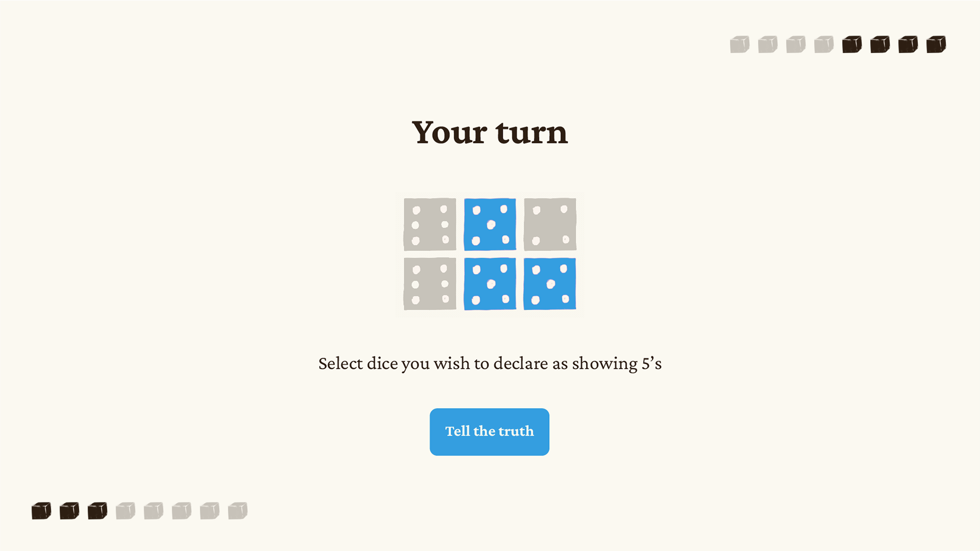
Task: Click the third gray cube in top-right row
Action: tap(796, 44)
